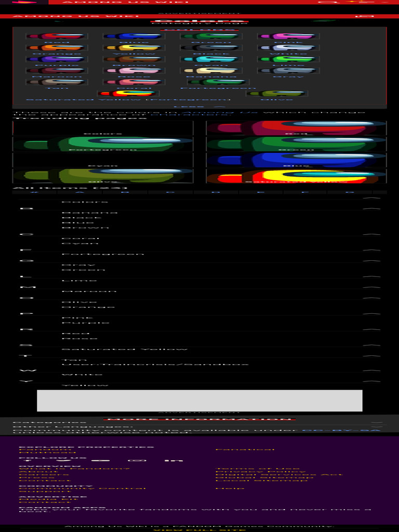Open the characters link in the description
This screenshot has width=399, height=532.
coord(190,115)
